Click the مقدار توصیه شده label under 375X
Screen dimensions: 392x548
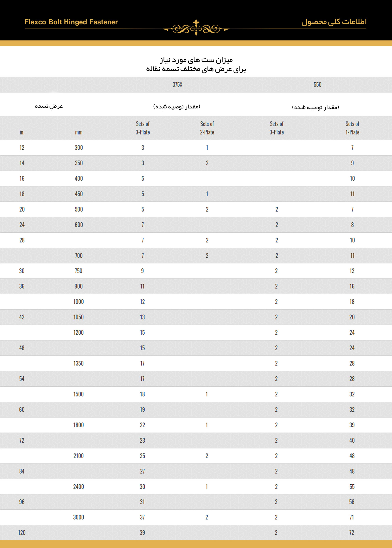coord(177,107)
